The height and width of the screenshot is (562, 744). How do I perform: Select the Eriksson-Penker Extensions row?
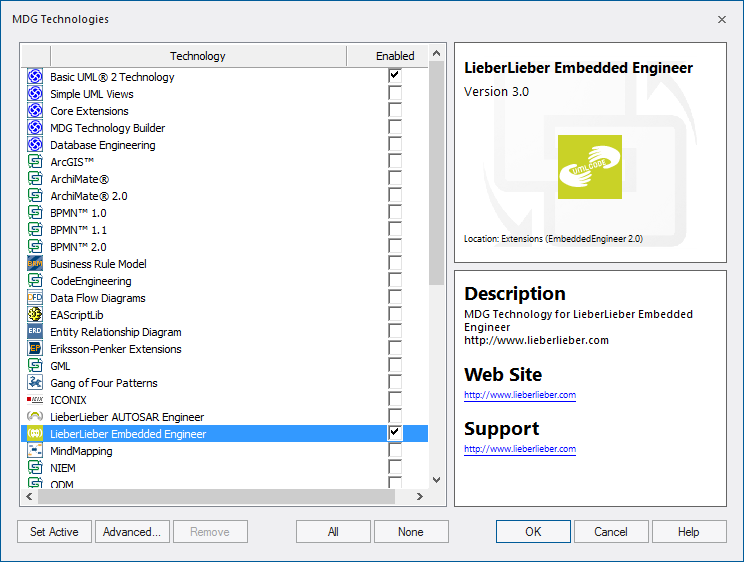click(x=224, y=349)
